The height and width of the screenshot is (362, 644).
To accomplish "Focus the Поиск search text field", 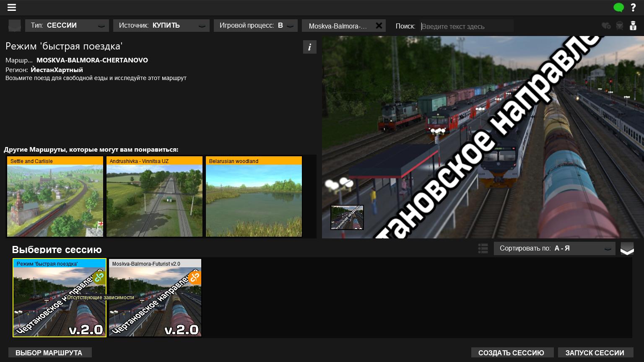I will (467, 26).
